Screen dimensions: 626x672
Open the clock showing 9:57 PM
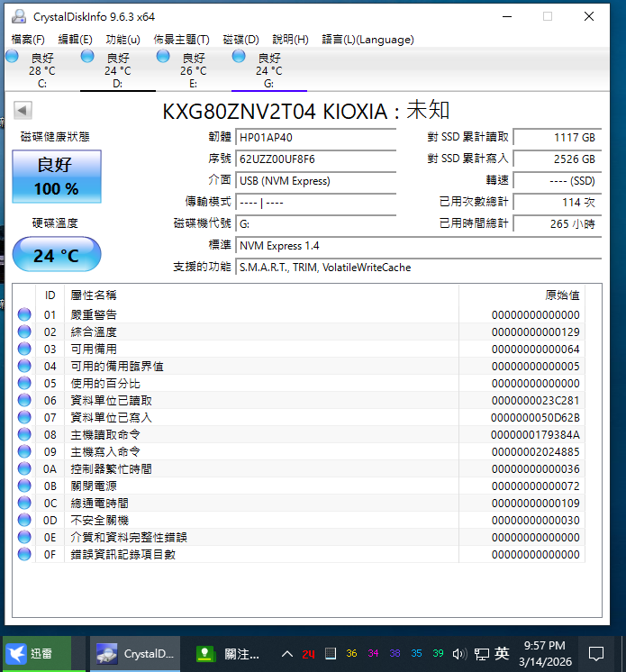[545, 654]
